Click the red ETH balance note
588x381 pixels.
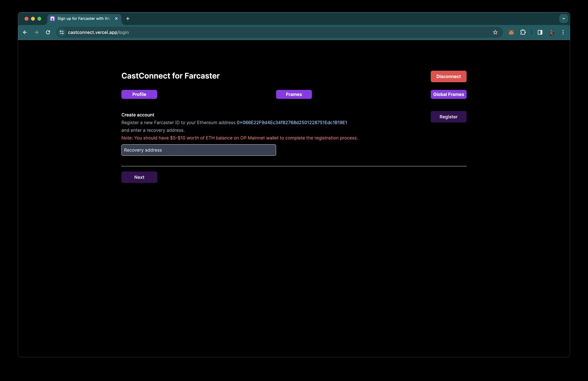click(x=240, y=138)
